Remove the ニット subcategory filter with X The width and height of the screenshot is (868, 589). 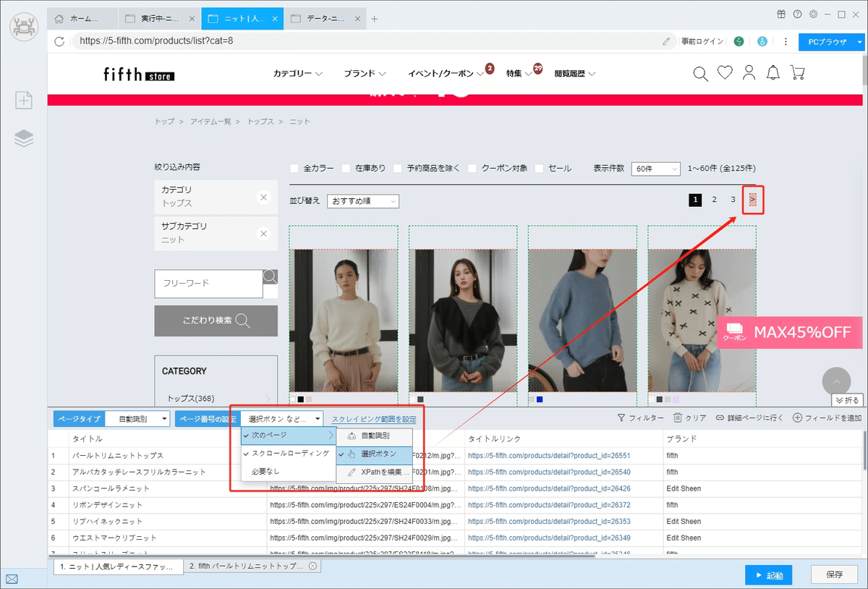pos(263,233)
